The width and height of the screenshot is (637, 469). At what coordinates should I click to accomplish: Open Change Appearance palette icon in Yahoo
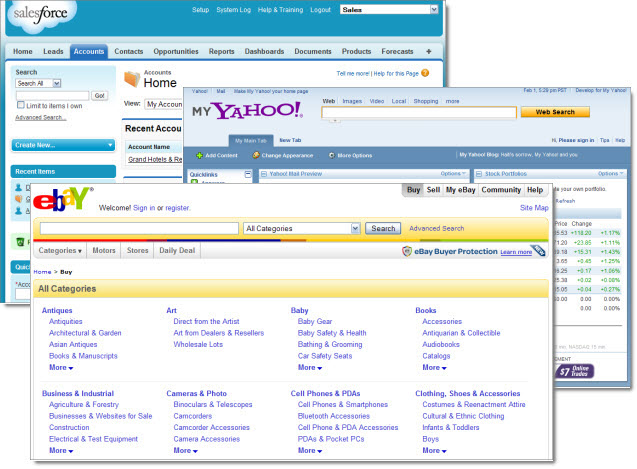(256, 155)
